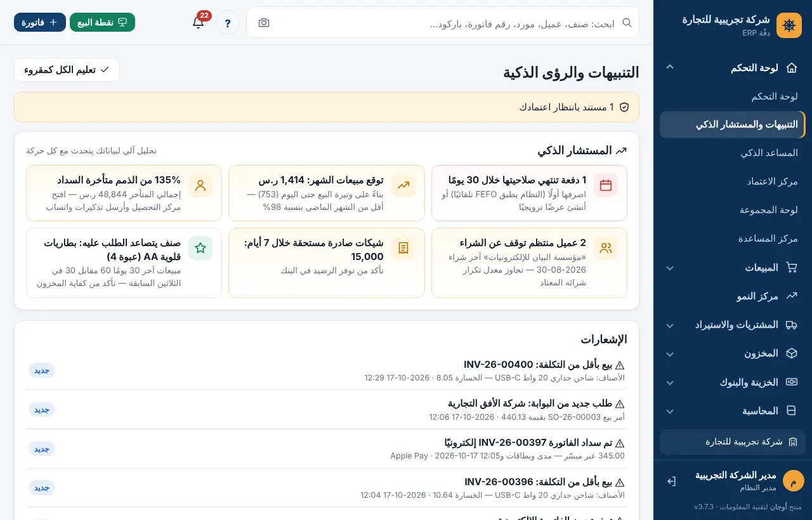This screenshot has width=812, height=520.
Task: Open the بطاريات قلوية AA rising demand card
Action: [124, 263]
